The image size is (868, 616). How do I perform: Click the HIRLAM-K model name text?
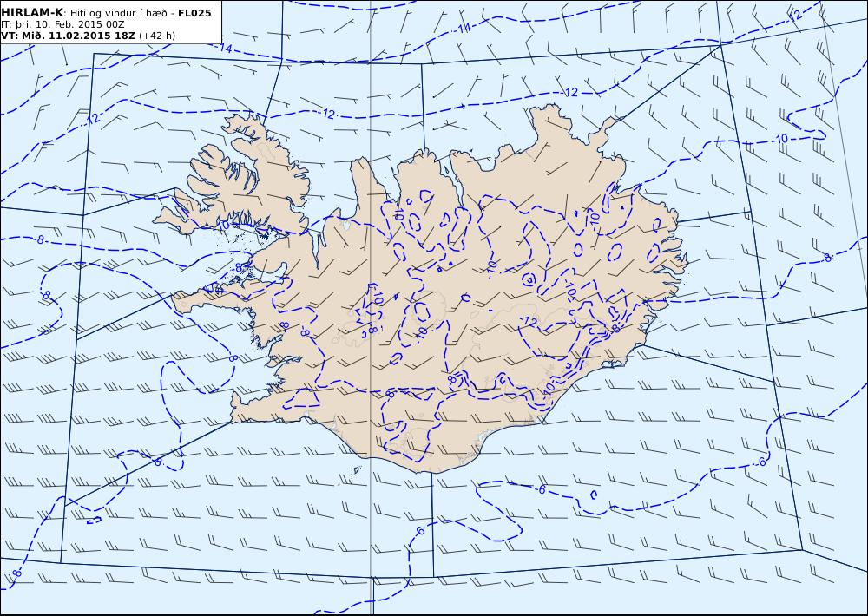[x=32, y=13]
